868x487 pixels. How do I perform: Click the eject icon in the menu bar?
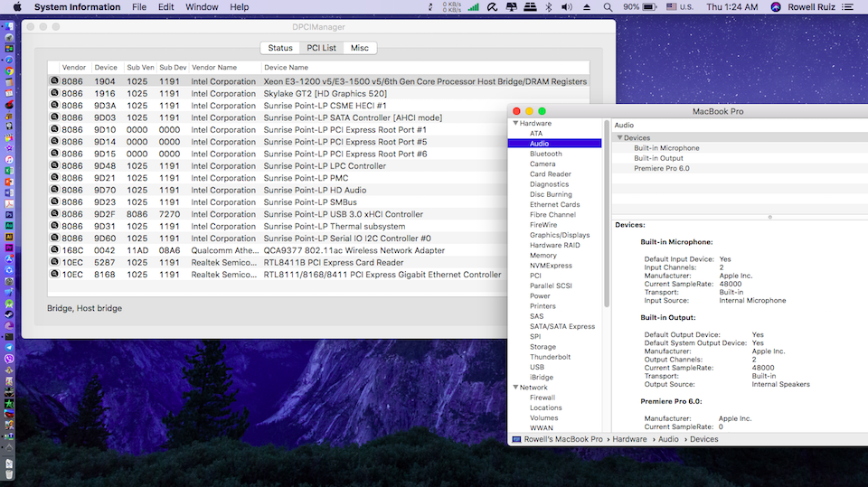(587, 7)
